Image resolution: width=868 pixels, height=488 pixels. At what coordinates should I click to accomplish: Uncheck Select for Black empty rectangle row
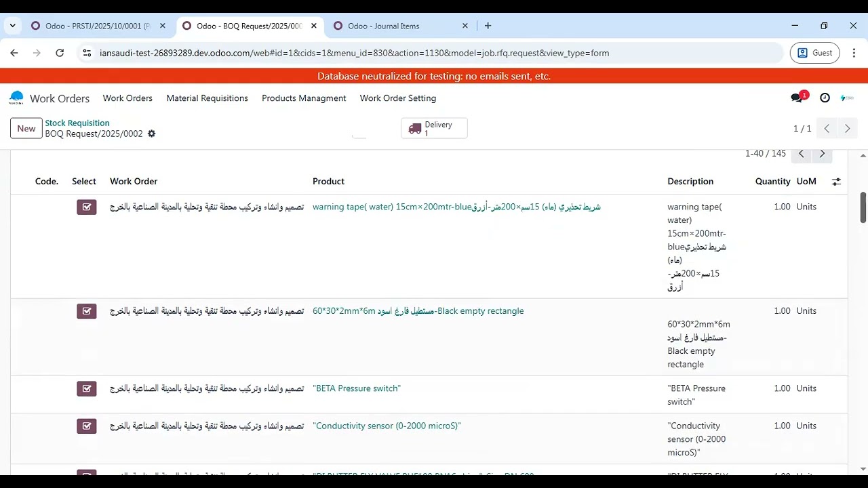tap(87, 311)
